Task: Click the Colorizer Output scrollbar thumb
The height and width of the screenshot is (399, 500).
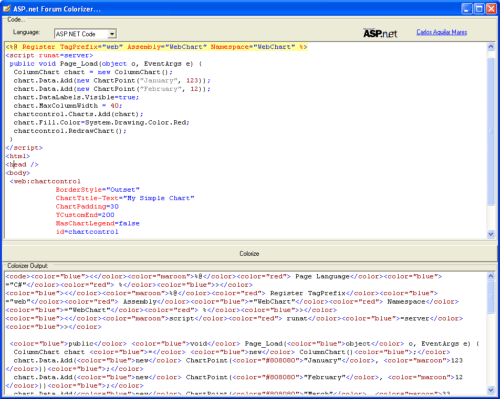Action: (491, 298)
